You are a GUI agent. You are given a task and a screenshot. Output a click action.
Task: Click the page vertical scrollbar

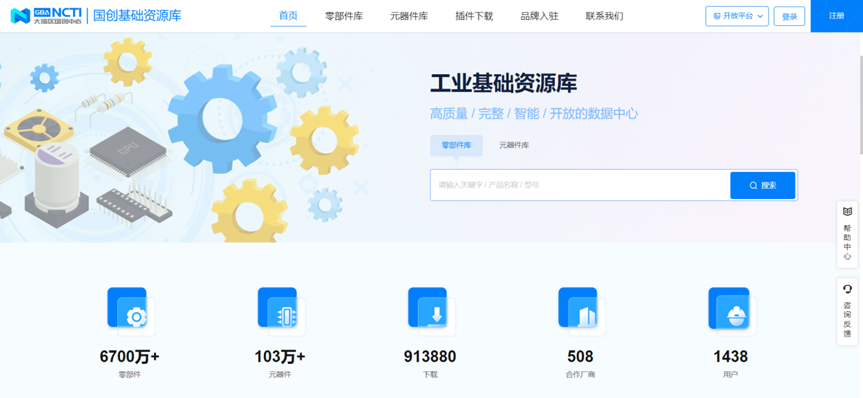click(860, 105)
